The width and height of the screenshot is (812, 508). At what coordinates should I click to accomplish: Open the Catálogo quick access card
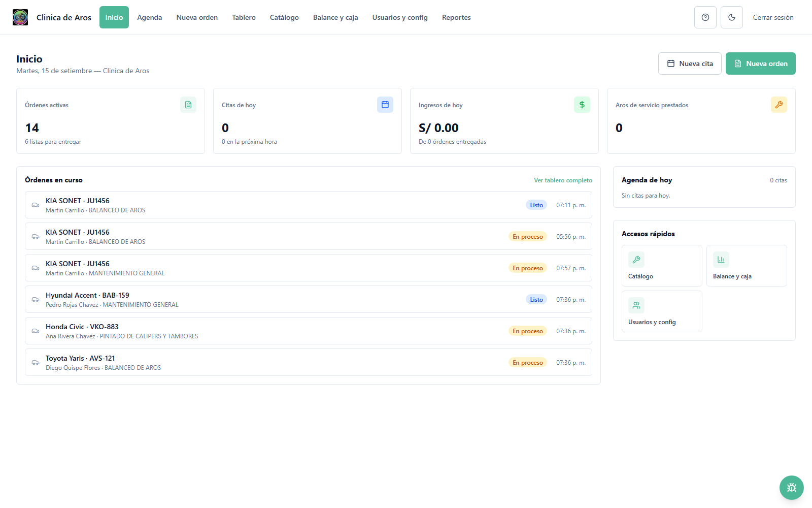662,266
